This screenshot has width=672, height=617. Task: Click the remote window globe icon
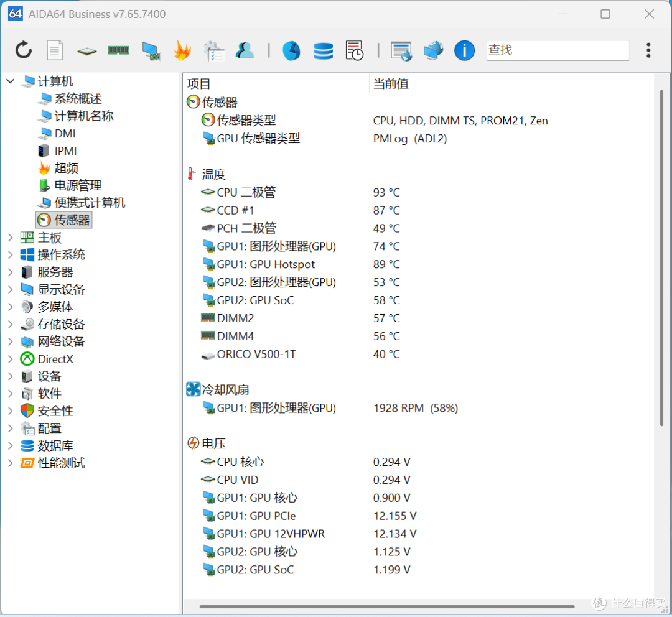click(x=401, y=51)
